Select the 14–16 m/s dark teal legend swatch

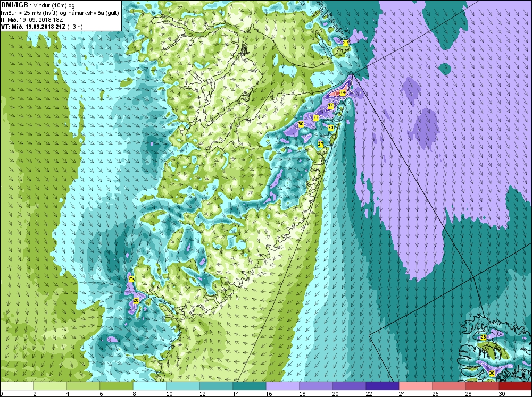click(250, 386)
